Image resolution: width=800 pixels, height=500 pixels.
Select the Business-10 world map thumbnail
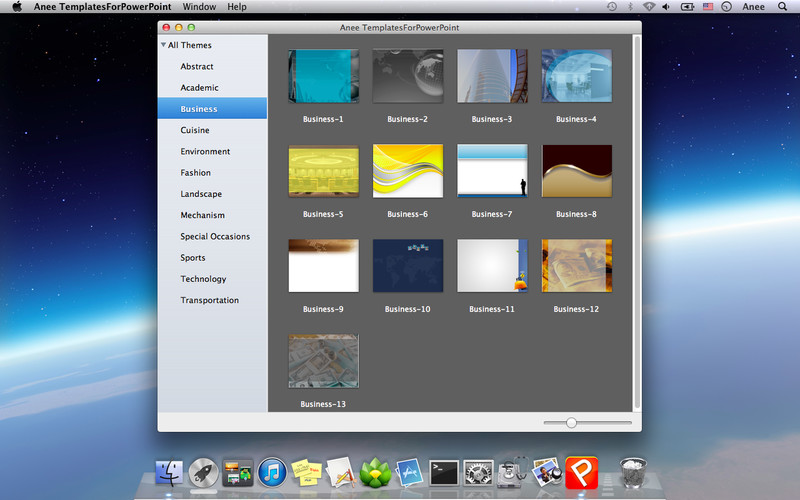tap(408, 266)
